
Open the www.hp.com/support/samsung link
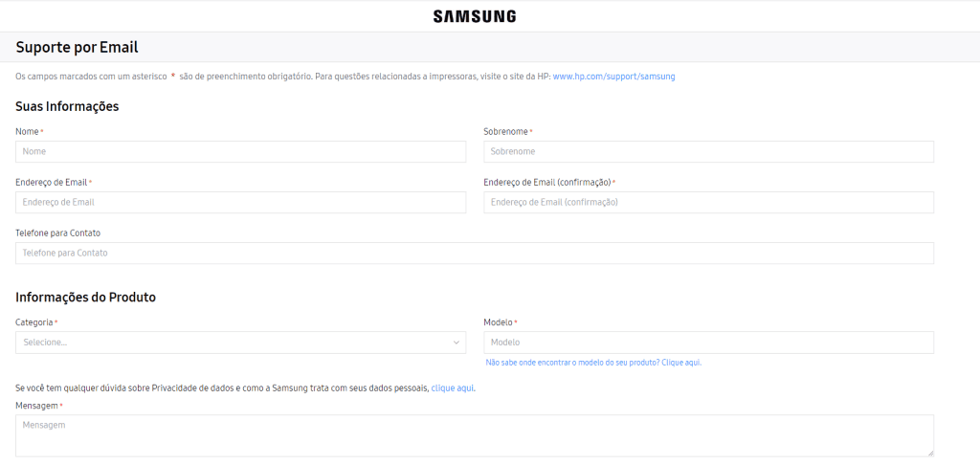[613, 77]
